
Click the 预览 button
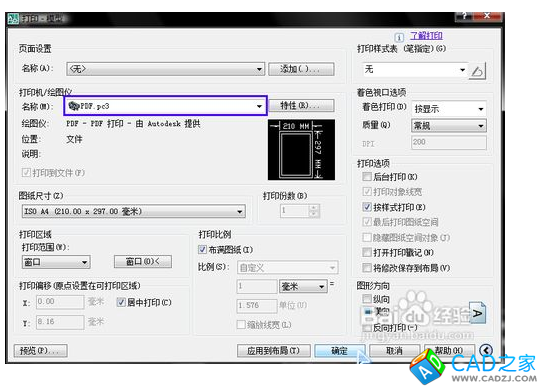pyautogui.click(x=40, y=351)
